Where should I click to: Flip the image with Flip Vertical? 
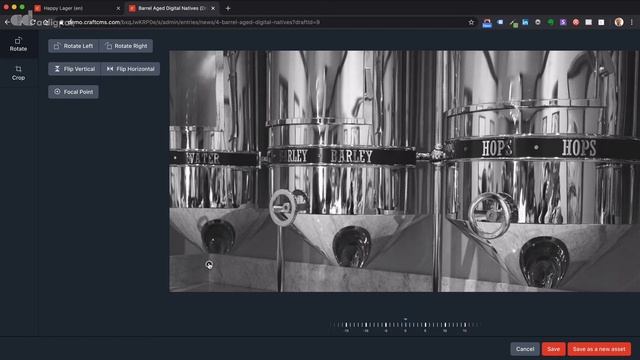(74, 69)
